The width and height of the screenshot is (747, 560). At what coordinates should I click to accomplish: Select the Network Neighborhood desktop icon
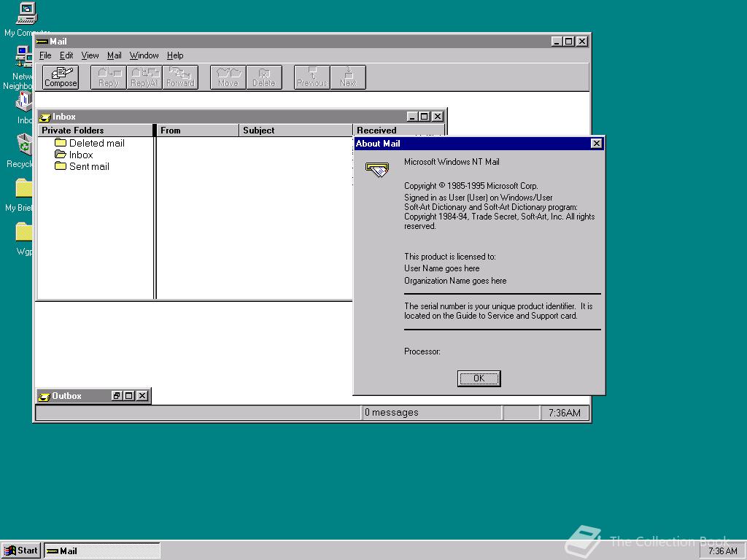[19, 68]
